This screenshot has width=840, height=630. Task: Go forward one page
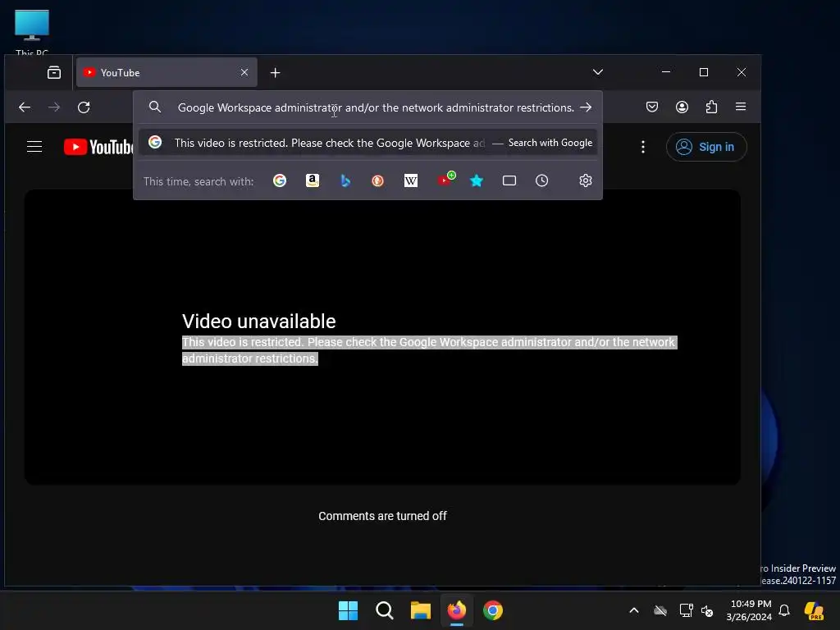click(x=54, y=107)
